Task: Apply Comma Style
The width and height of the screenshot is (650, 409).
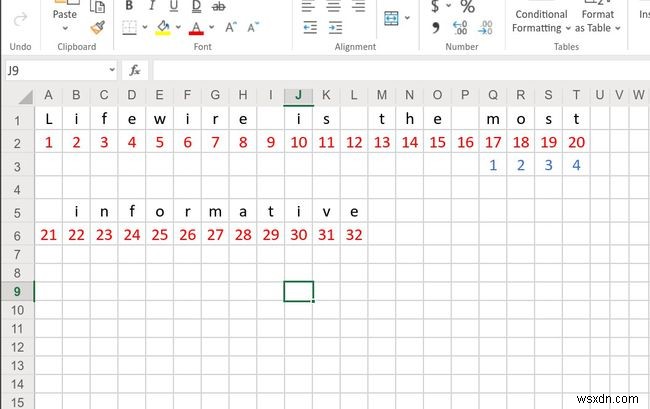Action: (x=435, y=28)
